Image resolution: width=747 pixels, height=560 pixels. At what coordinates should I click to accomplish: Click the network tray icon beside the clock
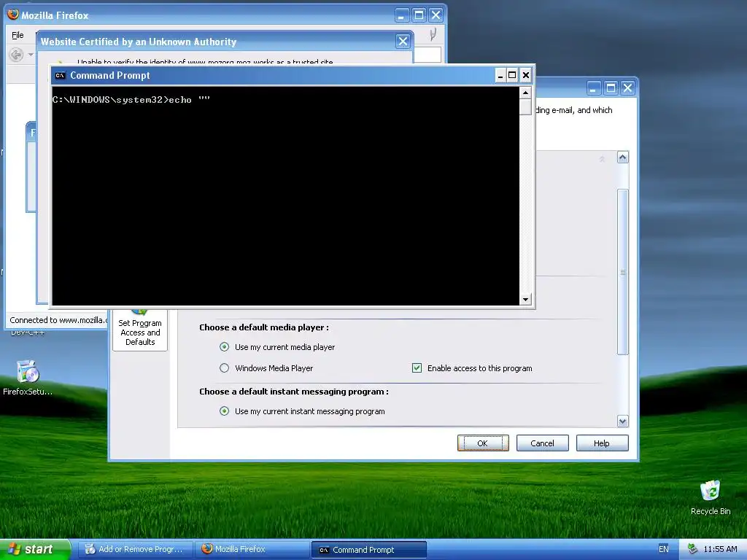pos(693,549)
